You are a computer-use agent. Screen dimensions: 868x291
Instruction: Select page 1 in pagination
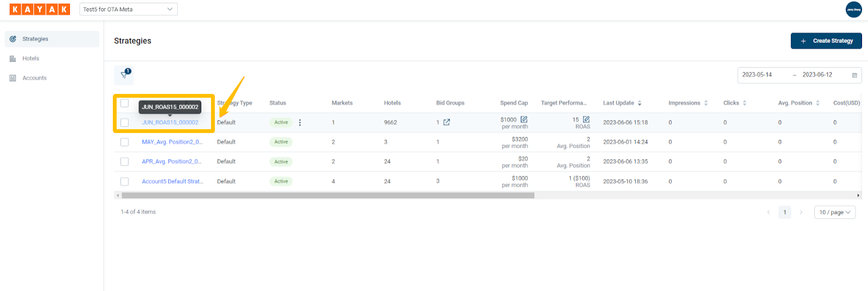tap(784, 212)
